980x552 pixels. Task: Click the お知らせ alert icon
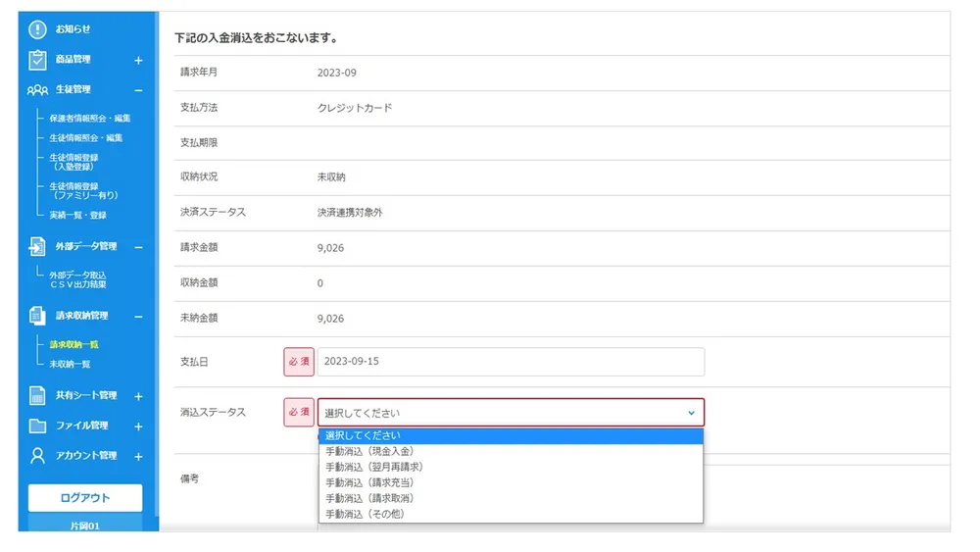37,29
